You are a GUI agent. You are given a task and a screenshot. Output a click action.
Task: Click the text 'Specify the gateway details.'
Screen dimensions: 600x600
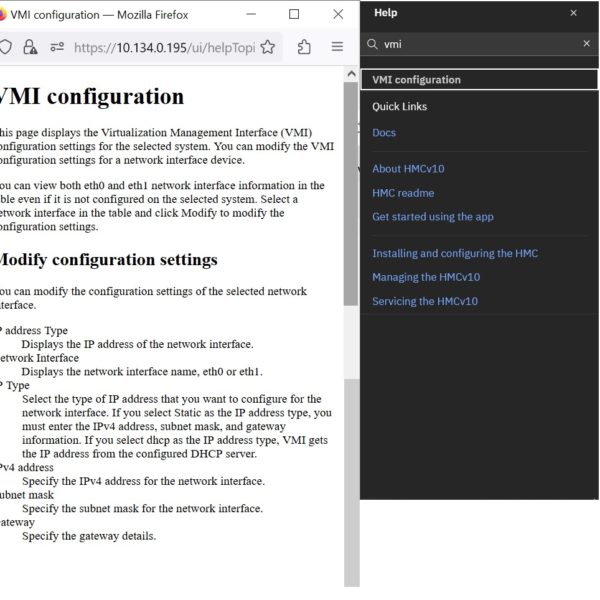(89, 536)
